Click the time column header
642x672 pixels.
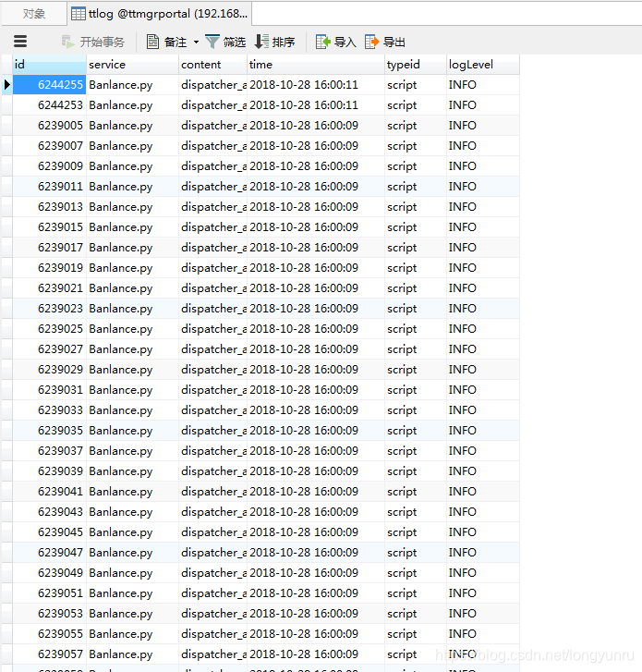click(316, 65)
